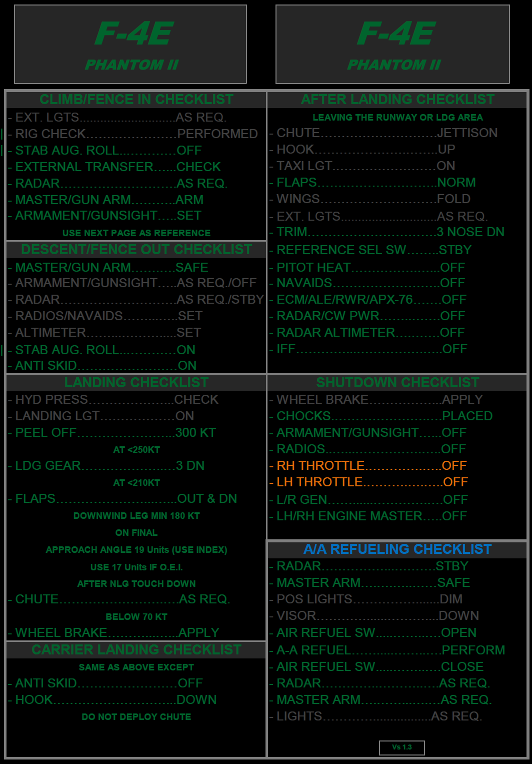The height and width of the screenshot is (764, 532).
Task: Open the Descent/Fence Out Checklist header
Action: pos(136,250)
